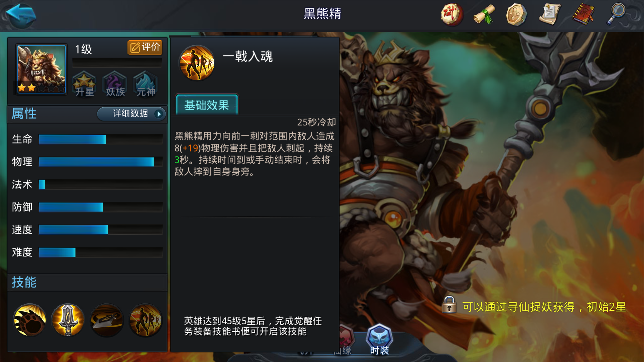The height and width of the screenshot is (362, 644).
Task: Open the parchment note icon
Action: tap(549, 14)
